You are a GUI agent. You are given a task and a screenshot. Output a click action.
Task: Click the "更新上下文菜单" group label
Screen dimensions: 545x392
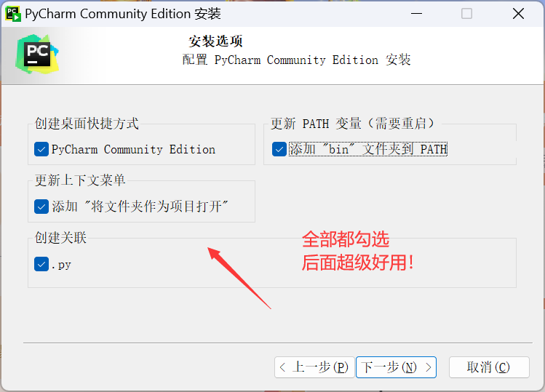(80, 180)
